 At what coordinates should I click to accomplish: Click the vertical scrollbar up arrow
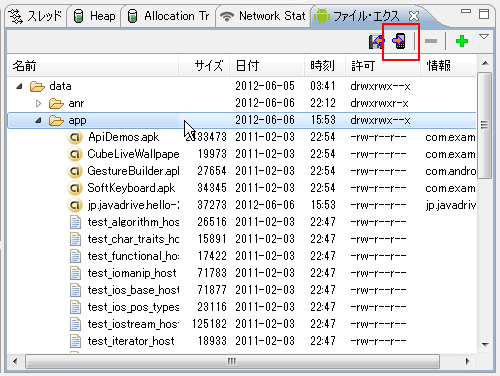[x=485, y=63]
